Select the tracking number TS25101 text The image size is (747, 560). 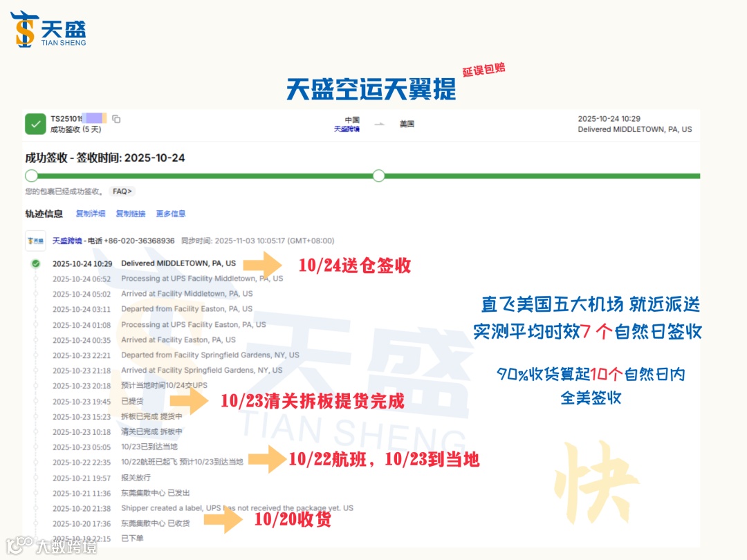66,119
